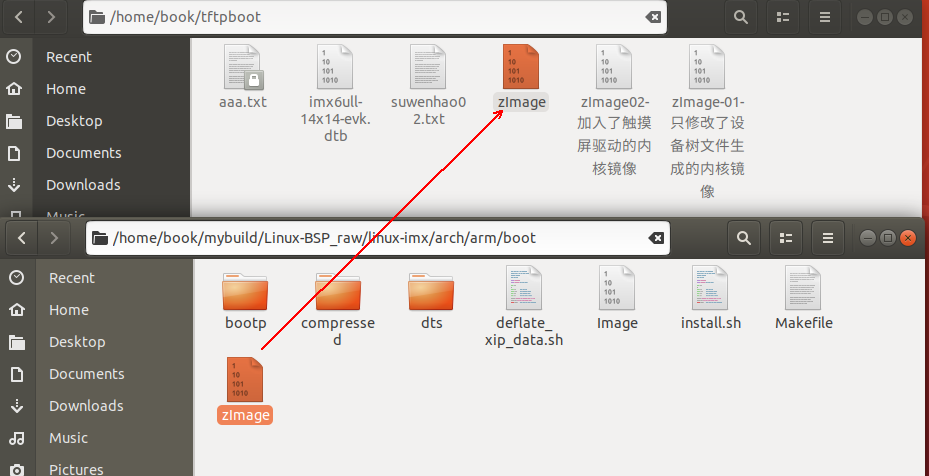Go forward in the arch/arm/boot window
The width and height of the screenshot is (929, 476).
coord(54,238)
